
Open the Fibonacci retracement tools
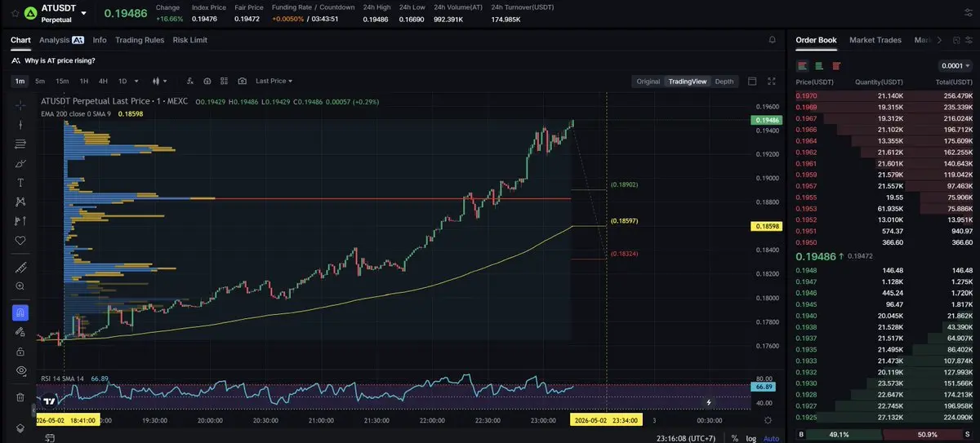tap(20, 144)
